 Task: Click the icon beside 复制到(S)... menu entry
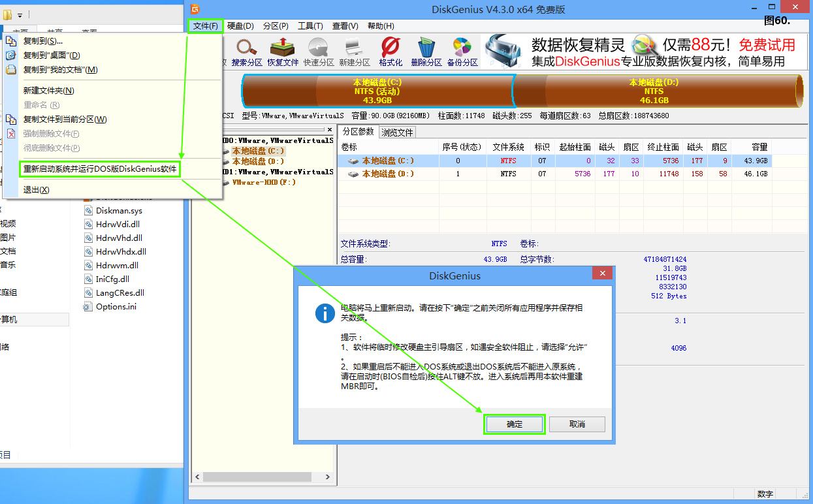click(10, 41)
